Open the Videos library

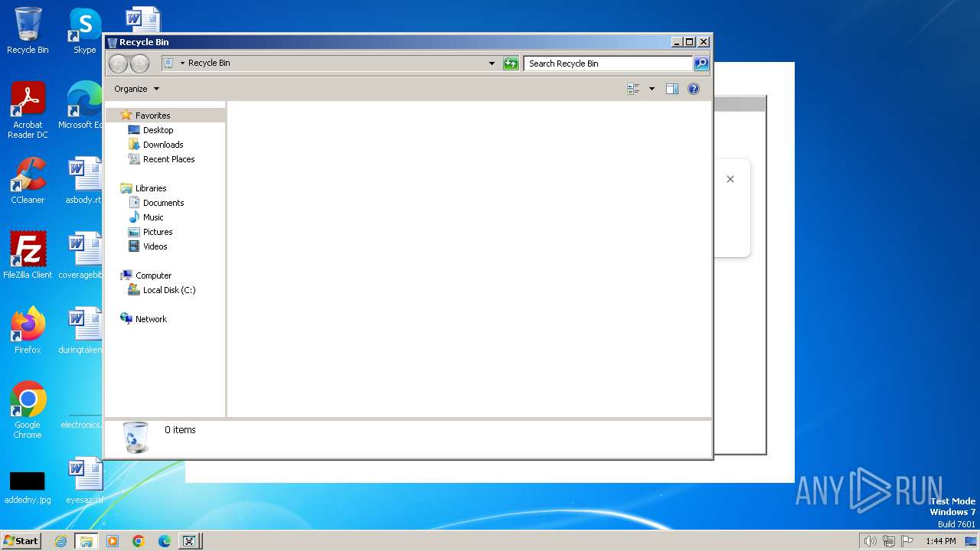155,246
